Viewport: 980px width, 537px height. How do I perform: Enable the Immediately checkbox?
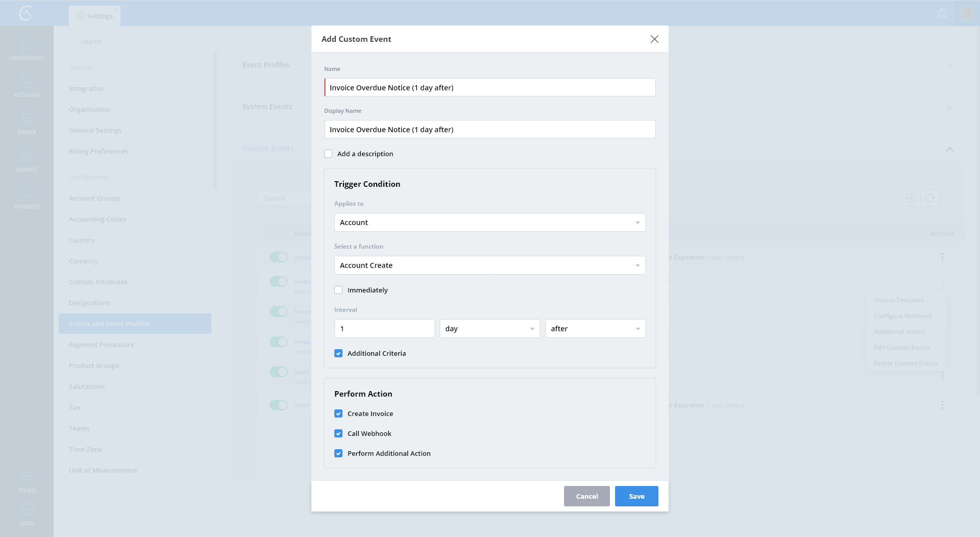(338, 290)
